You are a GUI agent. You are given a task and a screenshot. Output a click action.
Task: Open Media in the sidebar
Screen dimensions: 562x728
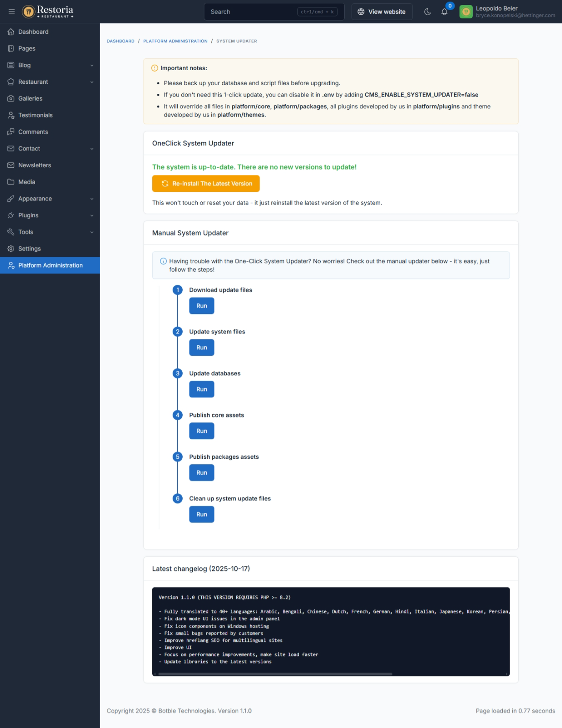(26, 182)
